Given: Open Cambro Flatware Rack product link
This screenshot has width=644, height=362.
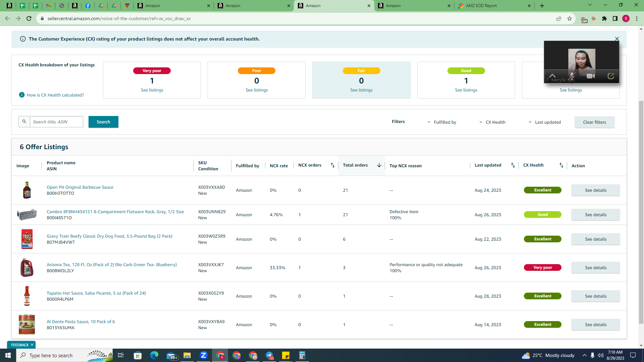Looking at the screenshot, I should point(115,212).
